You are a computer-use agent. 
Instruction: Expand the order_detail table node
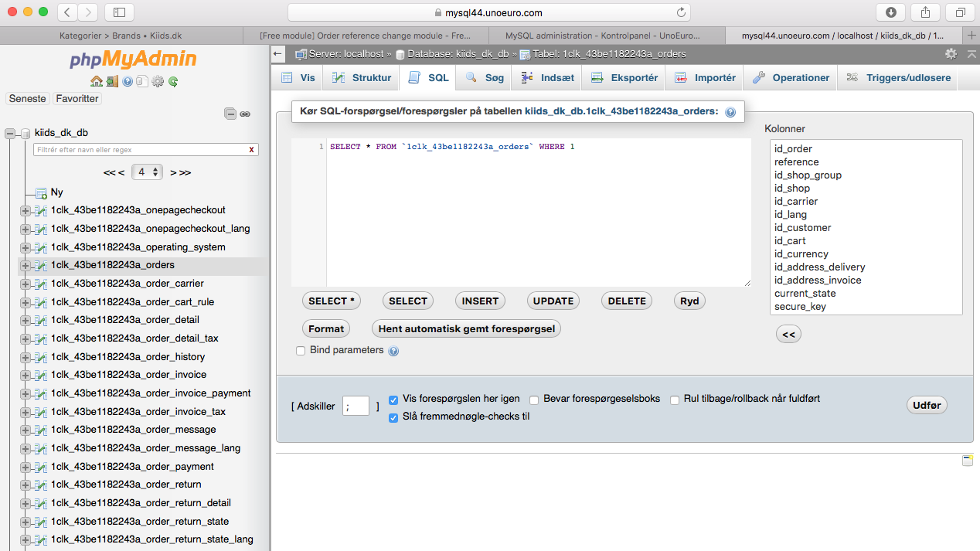26,320
